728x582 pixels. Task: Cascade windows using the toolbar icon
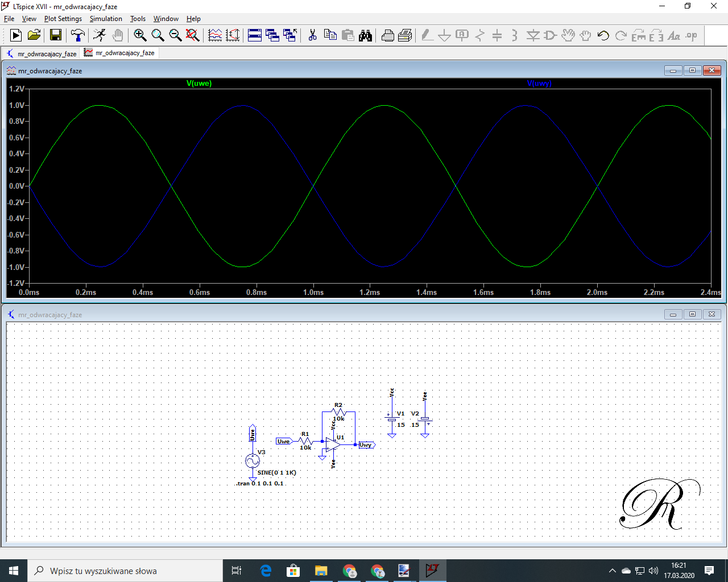(272, 35)
